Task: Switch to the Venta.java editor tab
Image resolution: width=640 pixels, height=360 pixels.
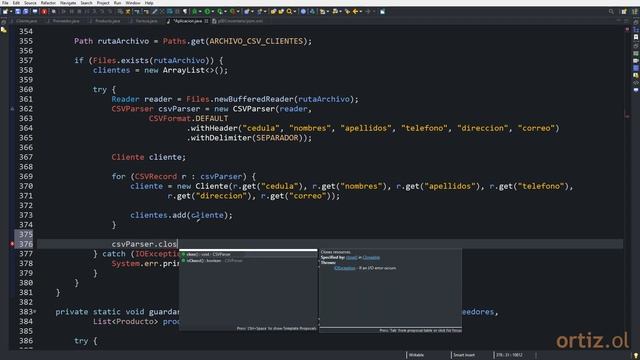Action: click(x=145, y=21)
